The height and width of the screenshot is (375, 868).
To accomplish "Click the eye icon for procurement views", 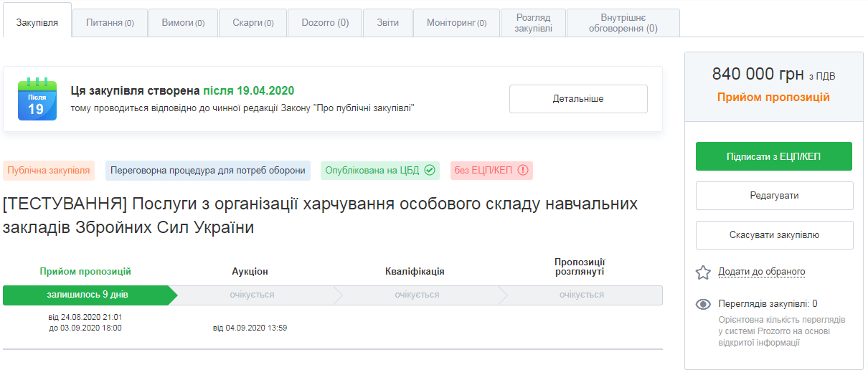I will [x=703, y=304].
